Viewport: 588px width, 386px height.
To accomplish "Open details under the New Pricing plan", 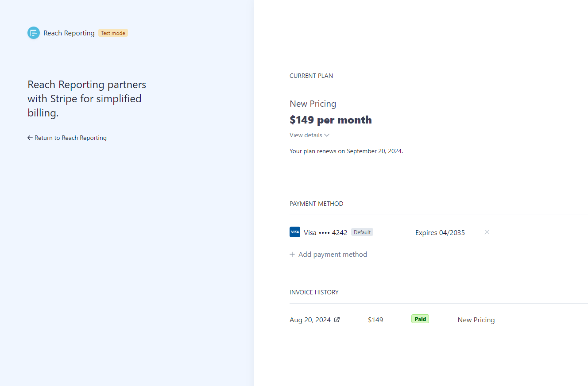I will click(x=309, y=135).
